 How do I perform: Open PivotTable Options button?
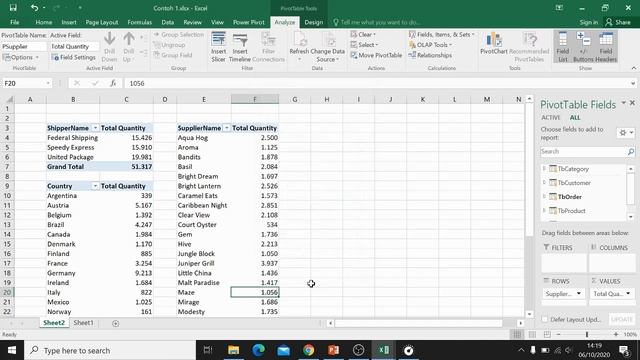[20, 58]
